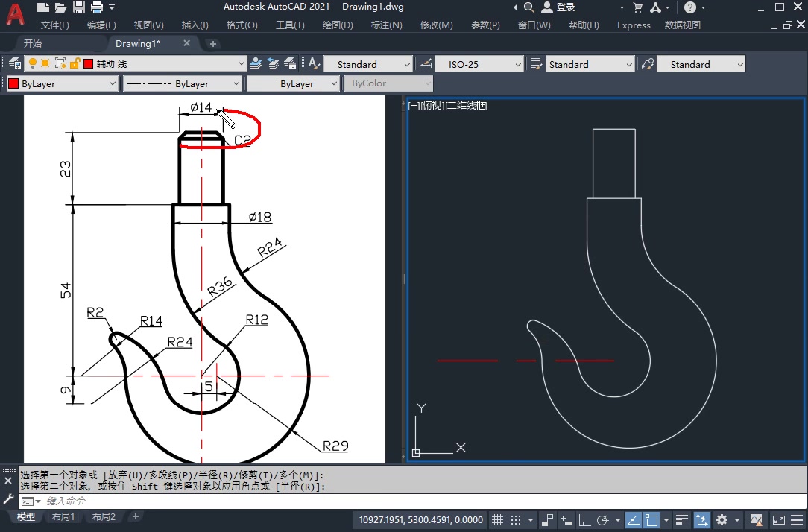Click the workspace switching gear icon
The width and height of the screenshot is (808, 532).
(x=722, y=519)
